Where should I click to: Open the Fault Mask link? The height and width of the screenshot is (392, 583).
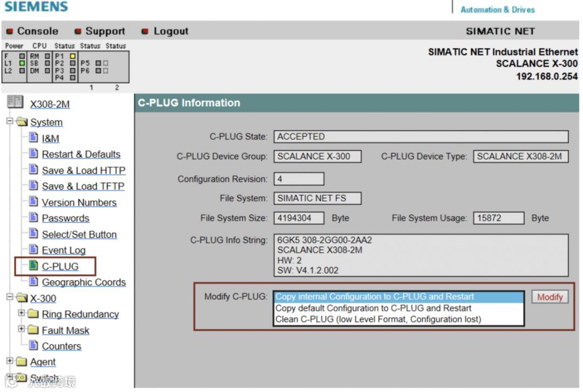click(65, 330)
